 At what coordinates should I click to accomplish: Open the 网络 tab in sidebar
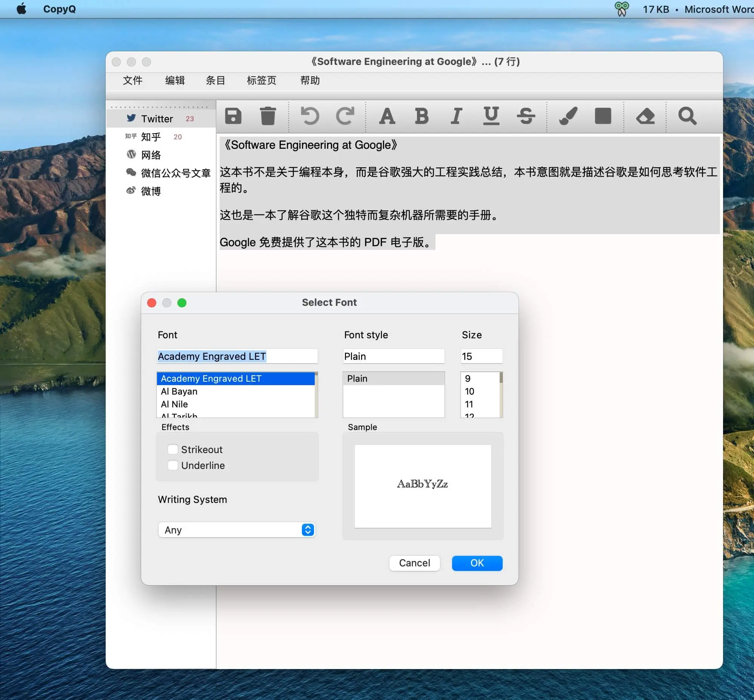(x=161, y=155)
